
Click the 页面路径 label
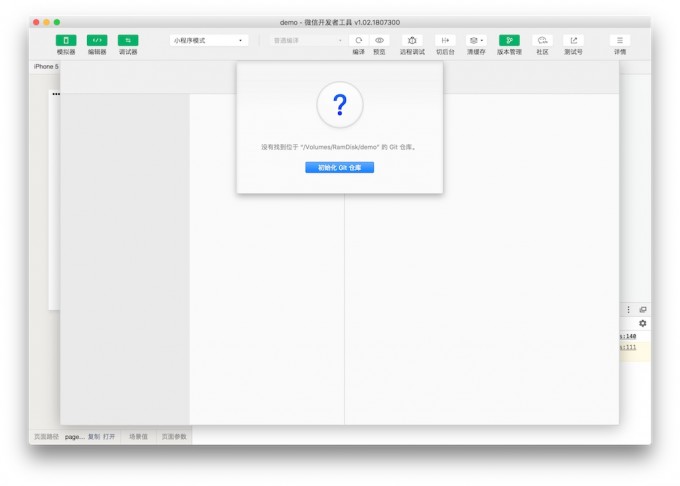[46, 437]
